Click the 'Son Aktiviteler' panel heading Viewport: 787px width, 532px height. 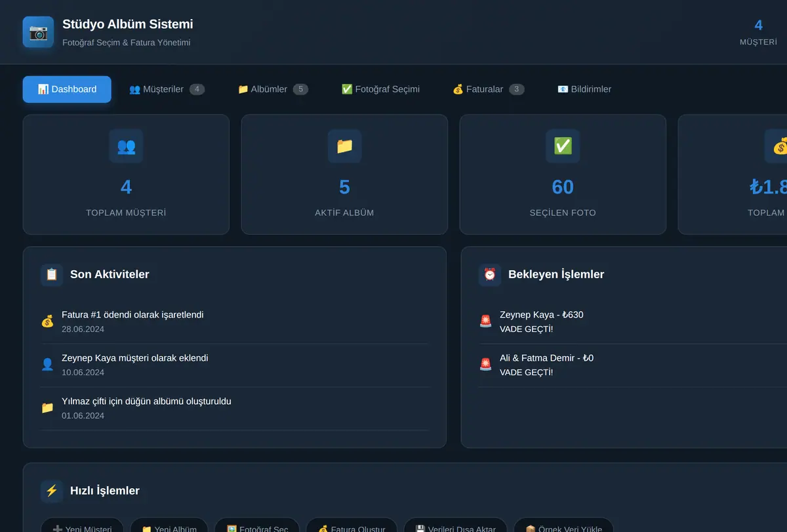[x=110, y=275]
